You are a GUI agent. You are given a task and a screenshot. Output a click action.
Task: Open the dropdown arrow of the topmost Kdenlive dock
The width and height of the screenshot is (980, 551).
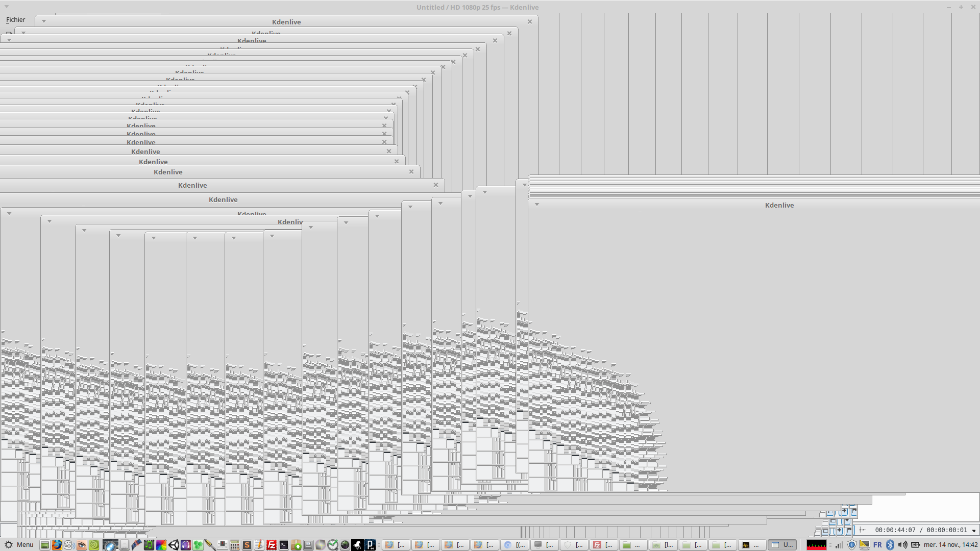click(x=44, y=21)
